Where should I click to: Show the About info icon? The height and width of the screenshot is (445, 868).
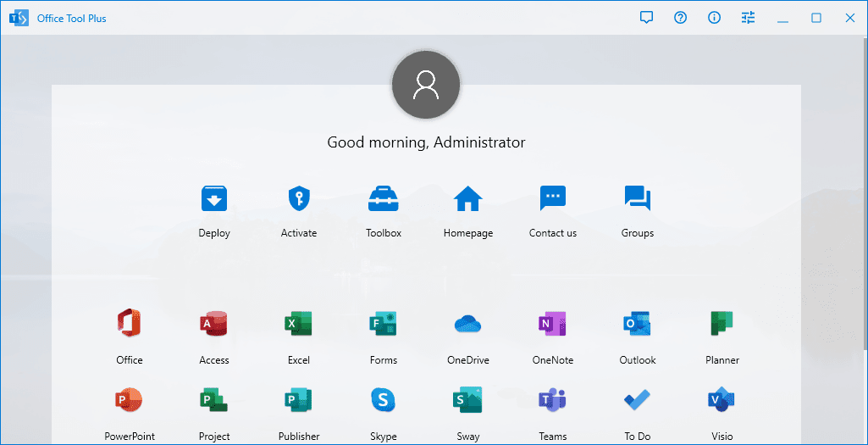click(x=715, y=18)
